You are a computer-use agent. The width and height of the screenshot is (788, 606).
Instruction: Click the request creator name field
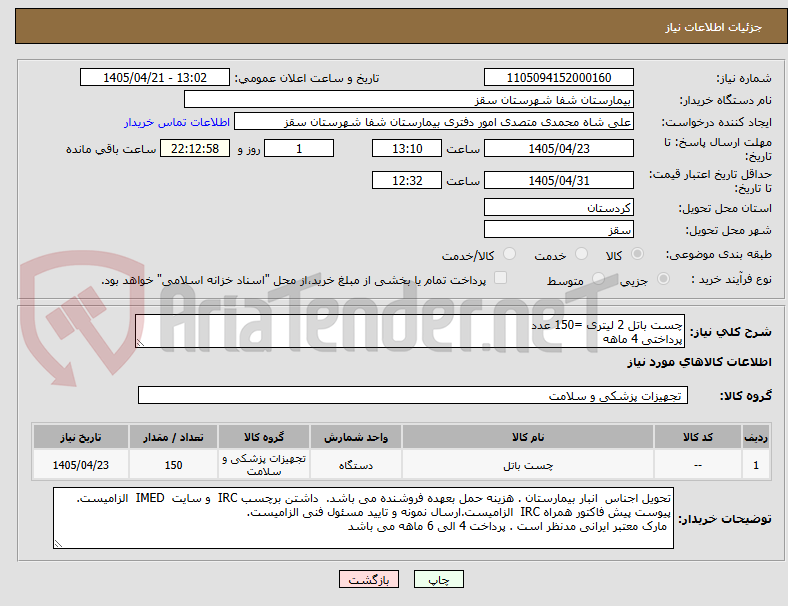tap(434, 122)
